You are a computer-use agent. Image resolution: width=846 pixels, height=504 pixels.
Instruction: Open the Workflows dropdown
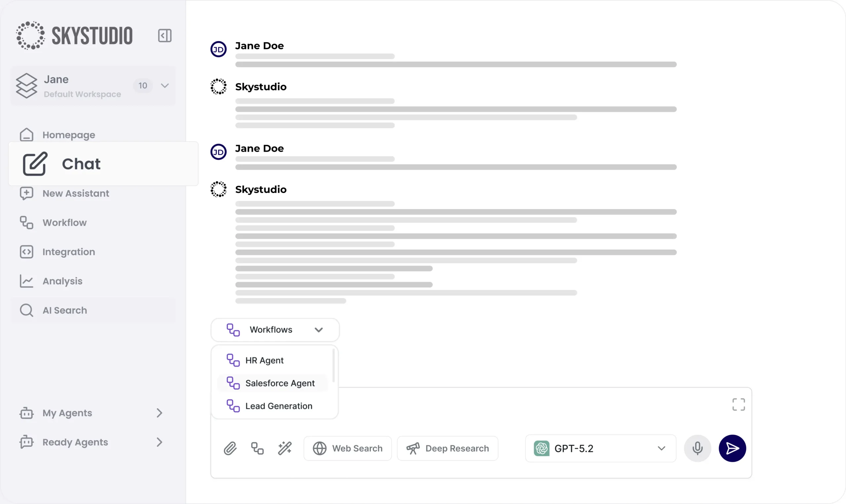coord(275,329)
